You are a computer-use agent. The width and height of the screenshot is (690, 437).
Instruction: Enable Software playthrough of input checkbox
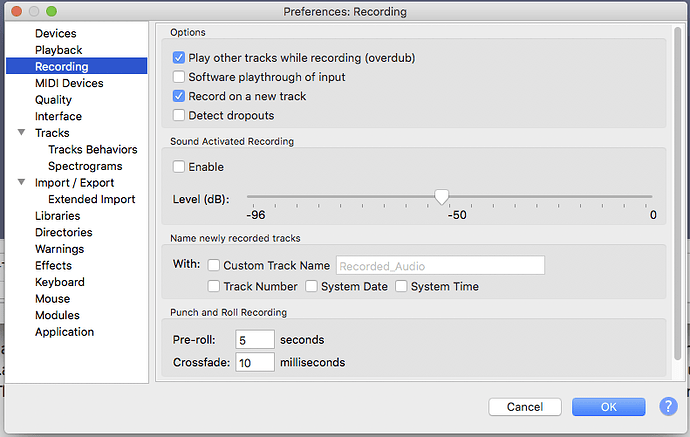tap(179, 77)
